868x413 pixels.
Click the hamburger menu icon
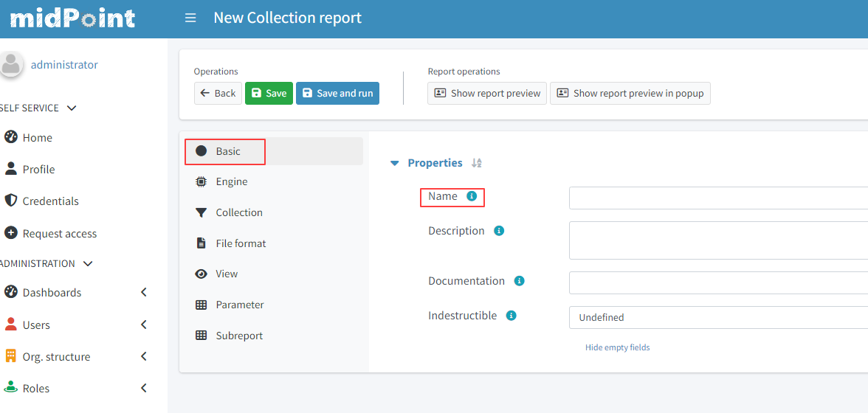click(190, 18)
